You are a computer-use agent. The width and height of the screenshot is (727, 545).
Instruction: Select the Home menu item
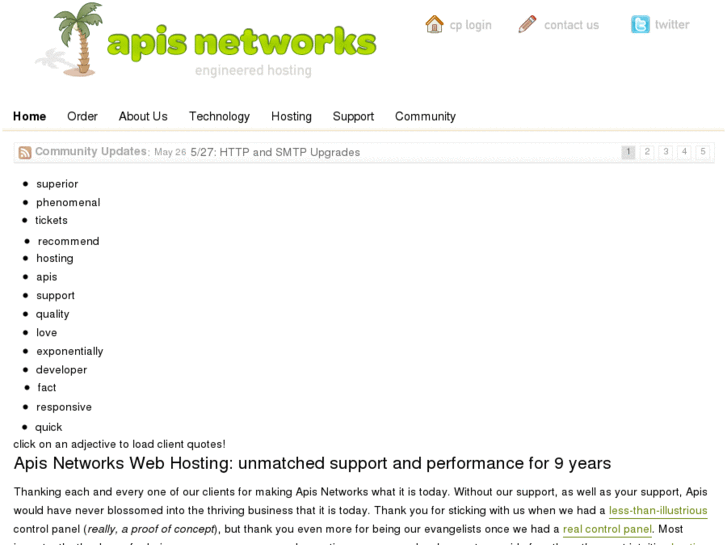tap(29, 116)
